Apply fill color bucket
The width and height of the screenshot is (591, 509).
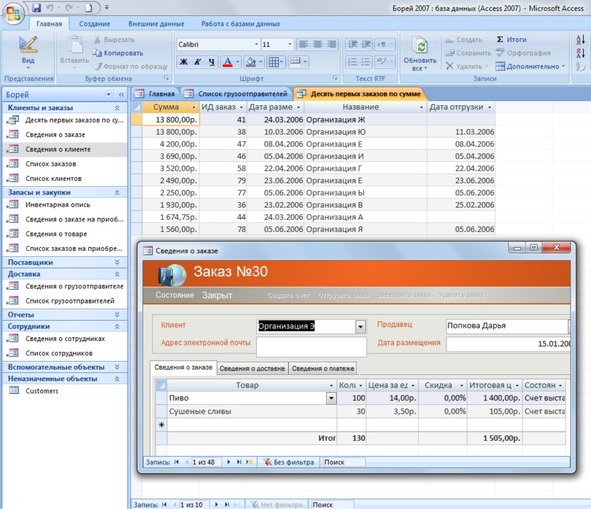251,62
